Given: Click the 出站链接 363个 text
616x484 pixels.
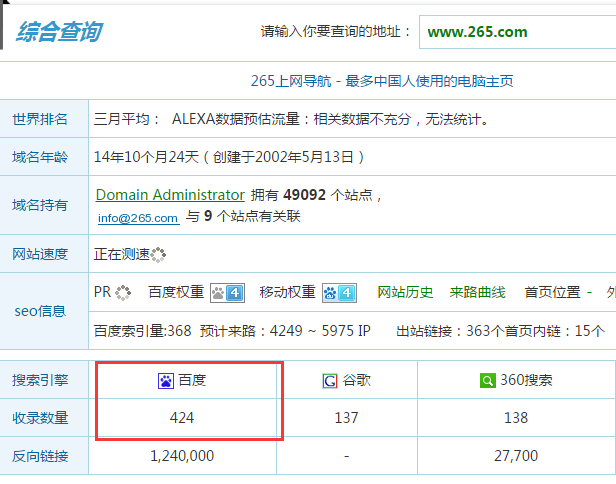Looking at the screenshot, I should 450,331.
